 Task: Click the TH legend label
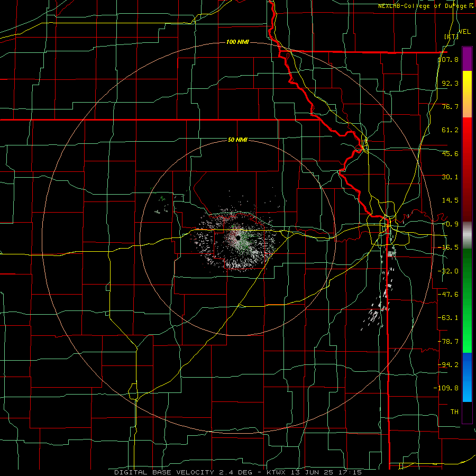pos(454,411)
